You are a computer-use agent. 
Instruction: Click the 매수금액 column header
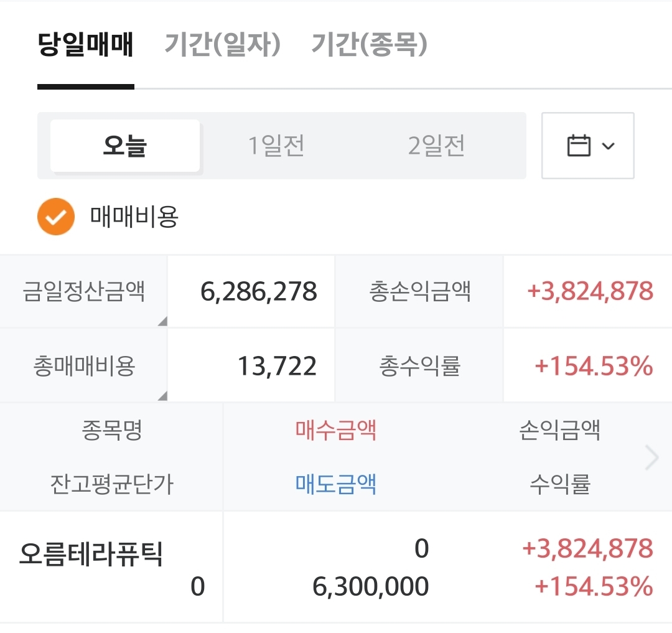click(x=336, y=430)
